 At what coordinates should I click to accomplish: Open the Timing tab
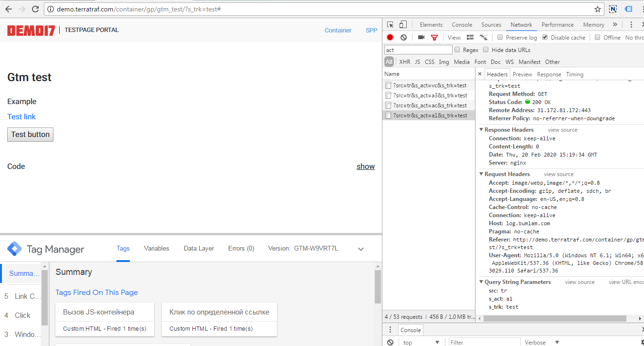(x=575, y=74)
